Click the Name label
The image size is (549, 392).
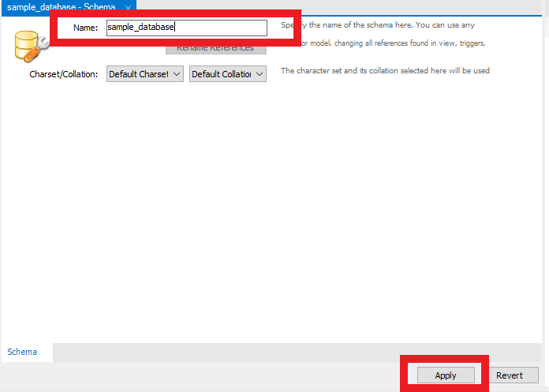(85, 28)
